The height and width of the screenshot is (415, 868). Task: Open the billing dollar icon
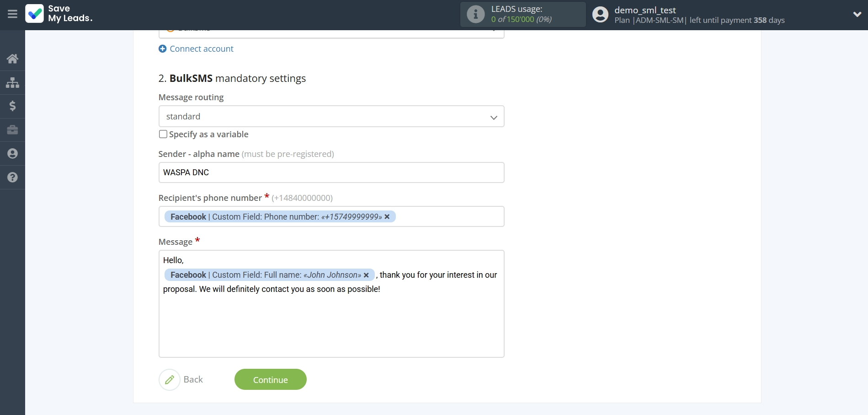point(12,106)
